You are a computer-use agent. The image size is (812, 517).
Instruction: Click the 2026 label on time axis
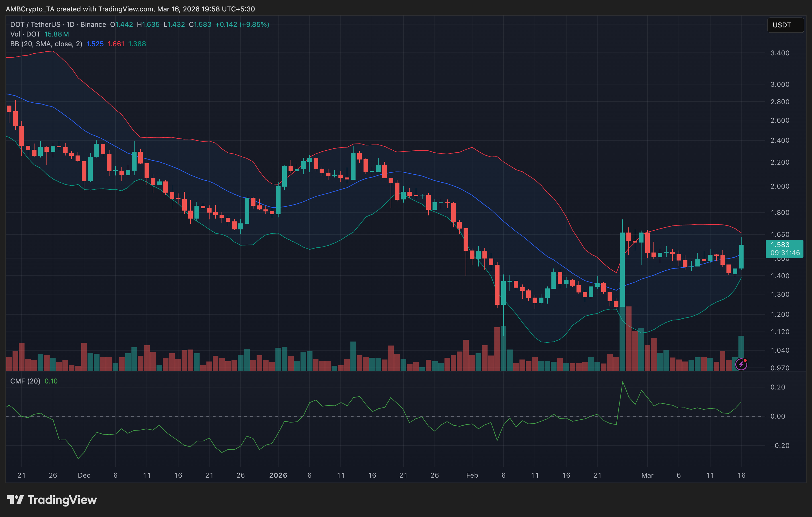(278, 475)
